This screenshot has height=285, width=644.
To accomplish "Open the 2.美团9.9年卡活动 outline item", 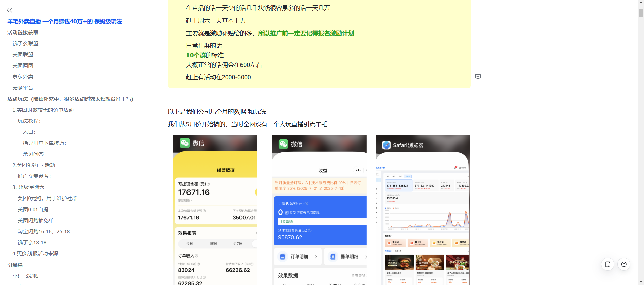I will coord(34,165).
